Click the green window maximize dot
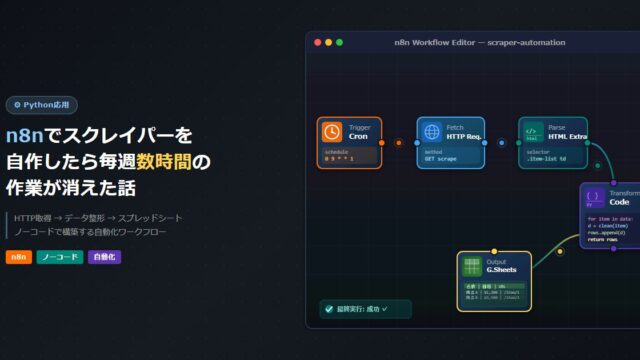Image resolution: width=640 pixels, height=360 pixels. [339, 42]
